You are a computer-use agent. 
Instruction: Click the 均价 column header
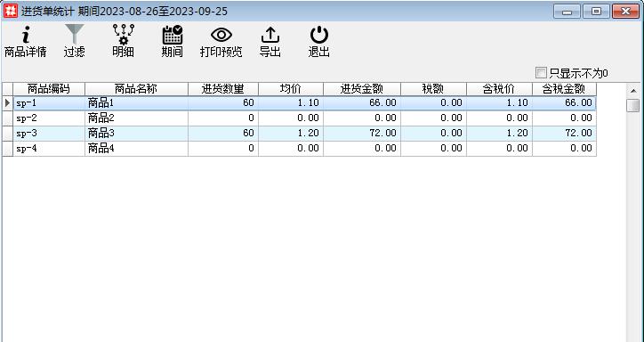click(x=291, y=89)
